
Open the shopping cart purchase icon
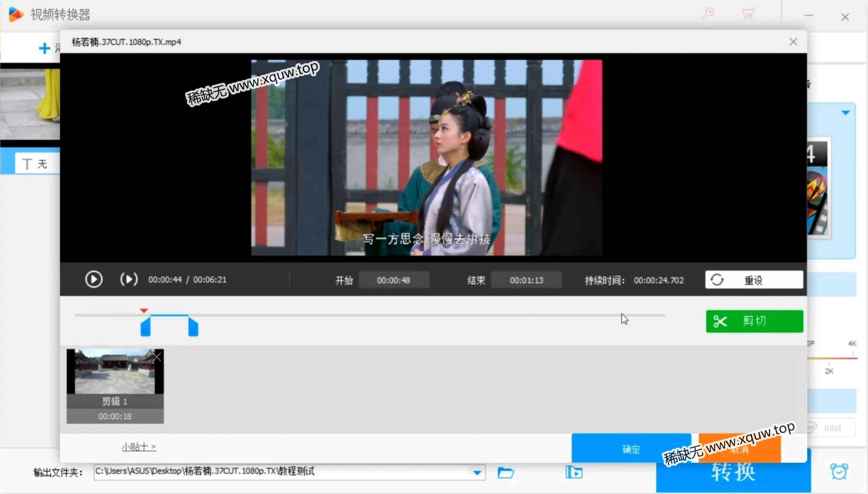point(748,14)
